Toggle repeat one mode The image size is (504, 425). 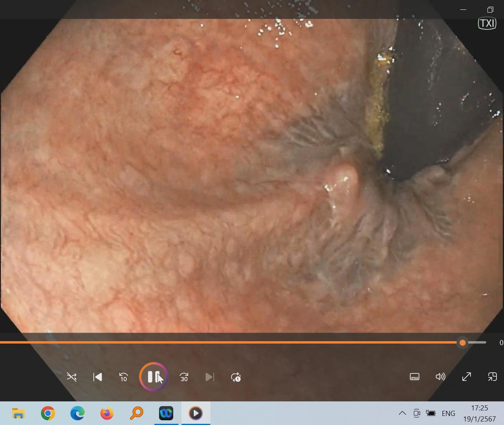tap(236, 377)
